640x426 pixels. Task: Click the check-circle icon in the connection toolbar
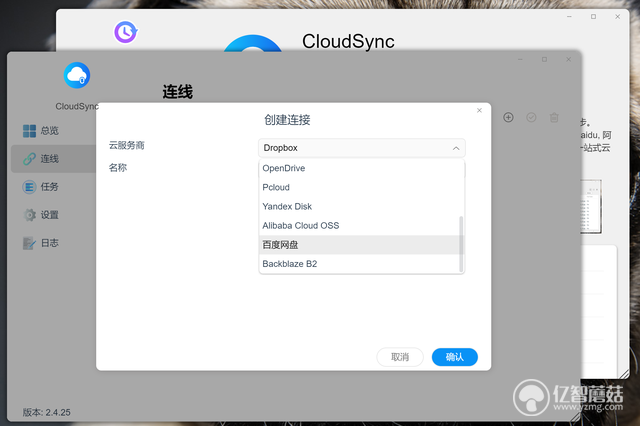(x=531, y=118)
